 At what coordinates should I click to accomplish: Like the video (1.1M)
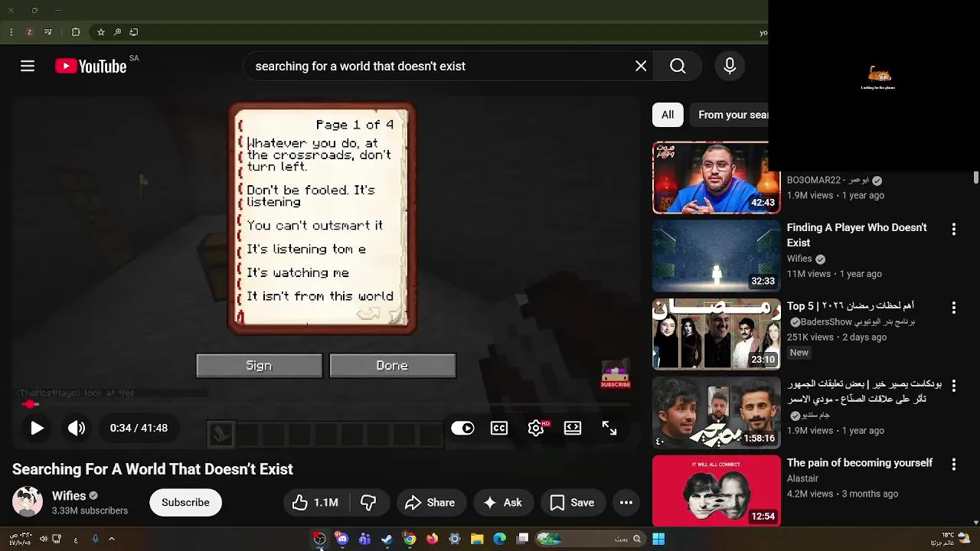click(315, 503)
